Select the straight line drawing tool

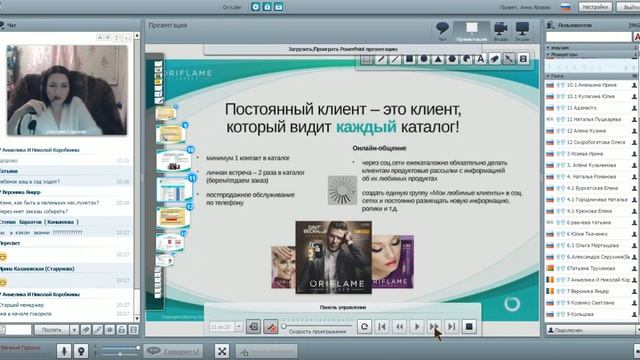(x=395, y=59)
